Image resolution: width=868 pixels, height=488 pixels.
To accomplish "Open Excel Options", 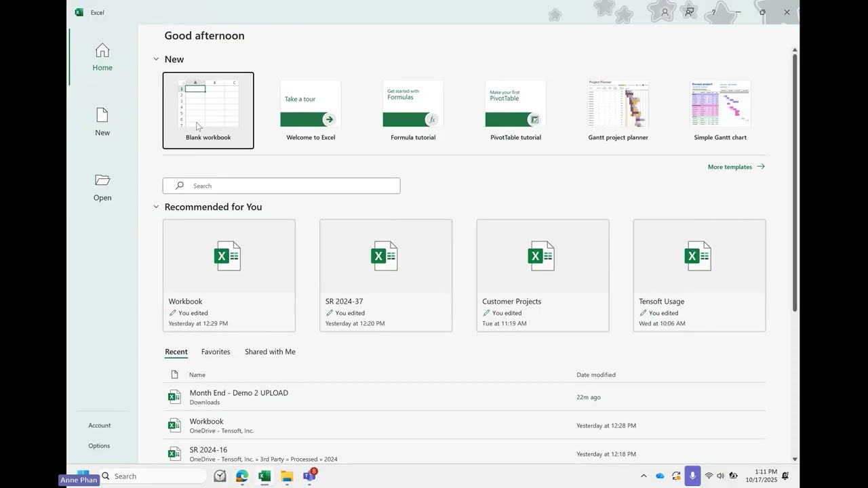I will tap(99, 445).
